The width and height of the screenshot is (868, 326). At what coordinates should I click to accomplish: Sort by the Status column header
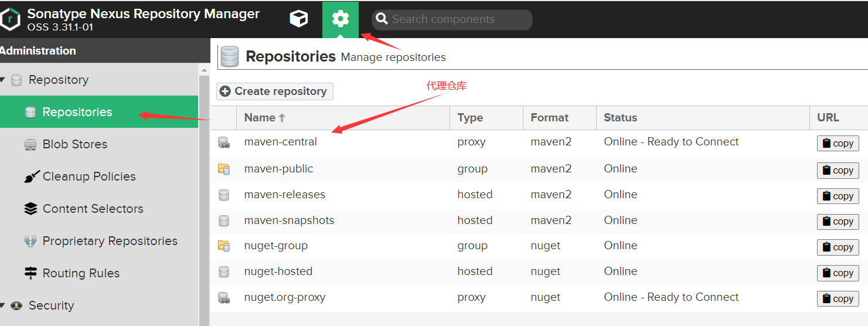tap(703, 118)
